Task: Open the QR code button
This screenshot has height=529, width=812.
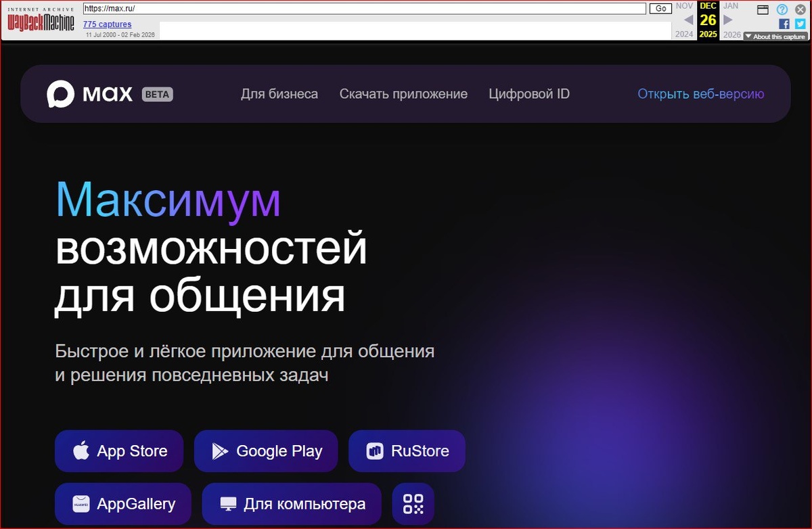Action: pyautogui.click(x=413, y=504)
